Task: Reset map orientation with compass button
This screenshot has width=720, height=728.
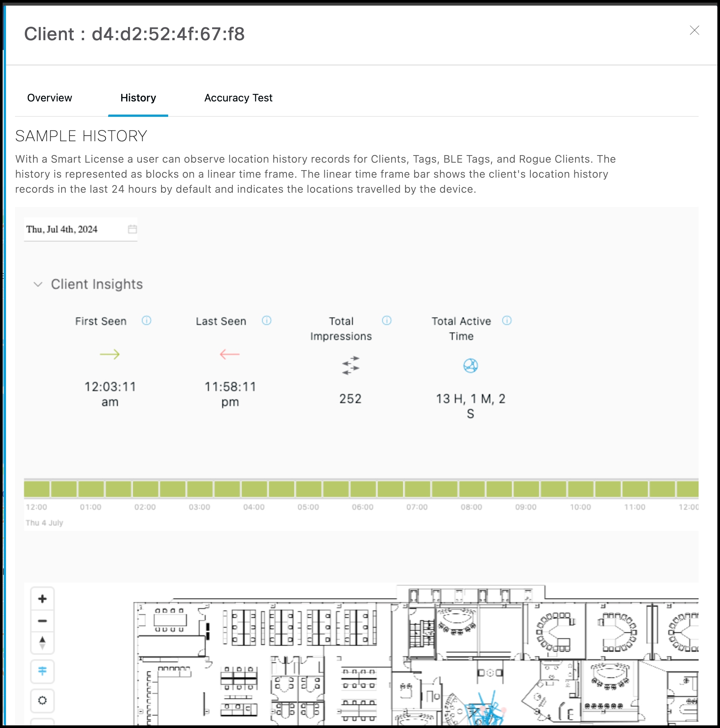Action: click(42, 643)
